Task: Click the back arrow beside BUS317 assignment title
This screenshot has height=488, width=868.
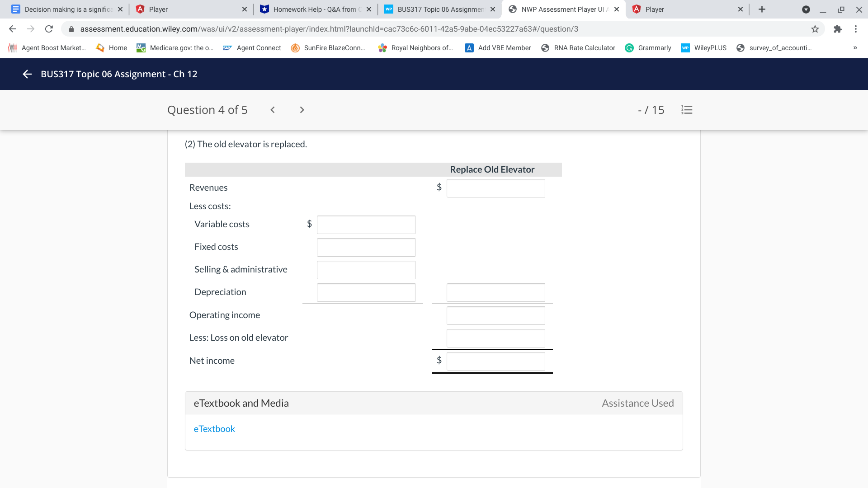Action: (27, 74)
